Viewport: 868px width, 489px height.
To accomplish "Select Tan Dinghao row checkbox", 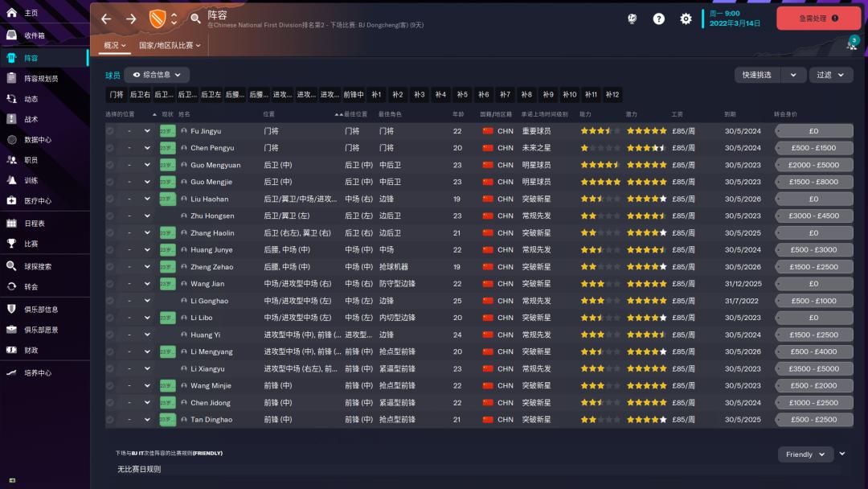I will click(x=110, y=419).
